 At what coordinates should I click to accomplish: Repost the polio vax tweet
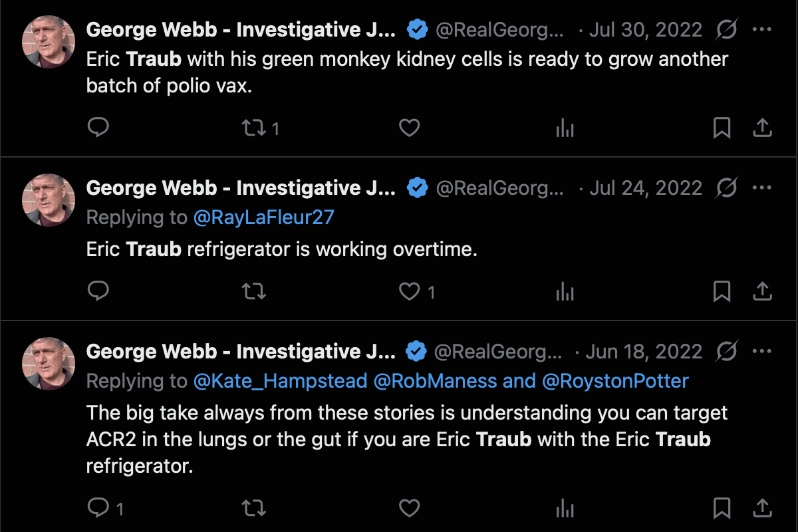point(253,128)
